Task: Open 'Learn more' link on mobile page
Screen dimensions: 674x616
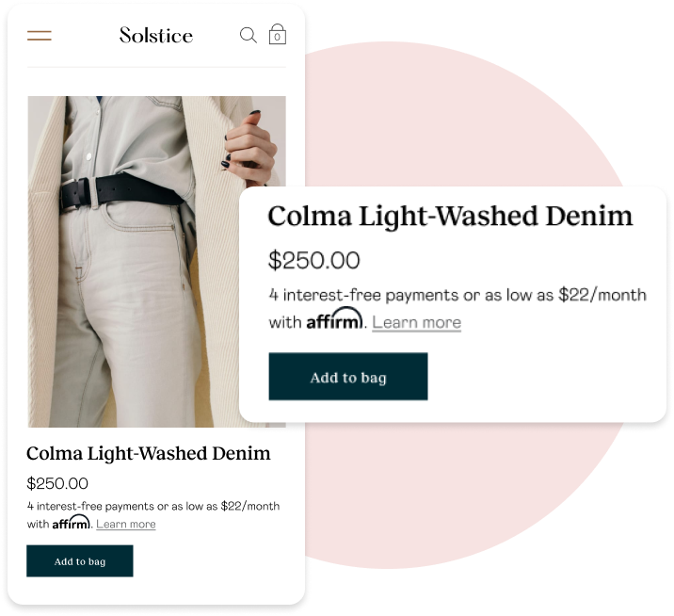Action: click(x=126, y=524)
